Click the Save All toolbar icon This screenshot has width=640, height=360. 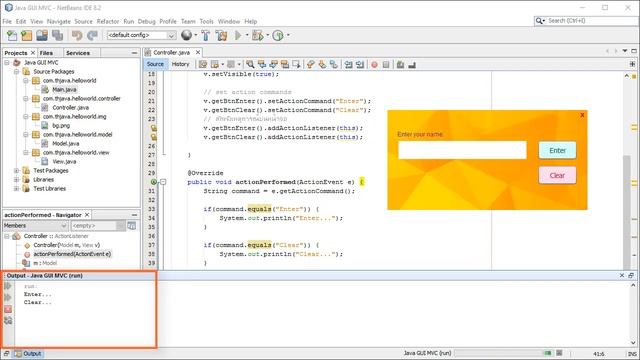pos(57,36)
